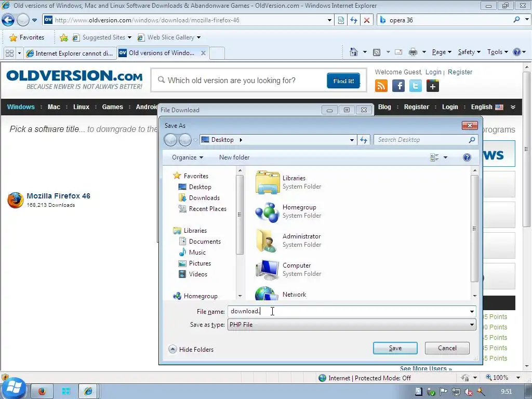Open the Page menu
This screenshot has height=399, width=532.
point(442,52)
